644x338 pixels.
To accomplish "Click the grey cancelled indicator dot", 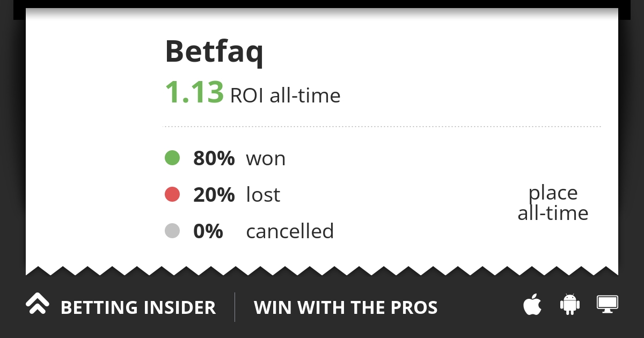I will coord(172,231).
